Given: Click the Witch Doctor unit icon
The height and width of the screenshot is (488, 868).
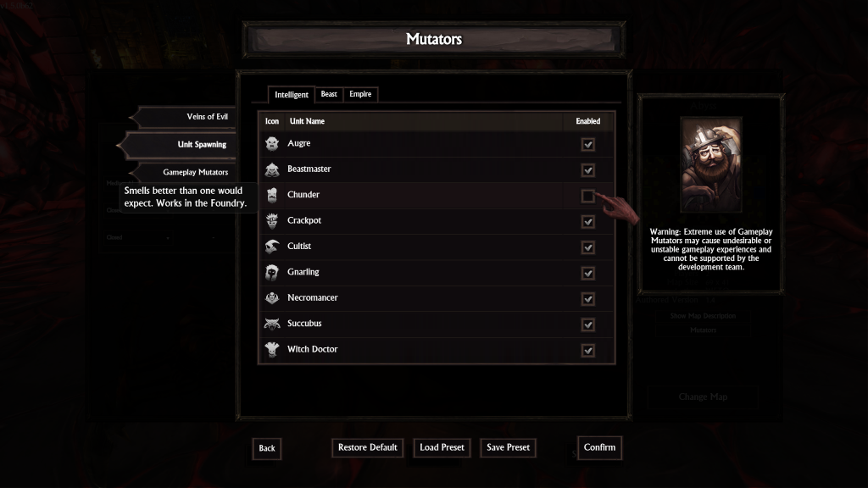Looking at the screenshot, I should tap(272, 350).
